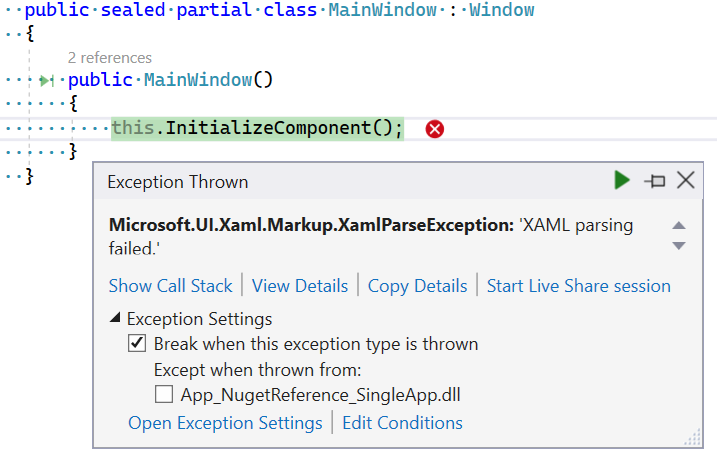Click the execution arrow beside MainWindow constructor

pos(46,80)
